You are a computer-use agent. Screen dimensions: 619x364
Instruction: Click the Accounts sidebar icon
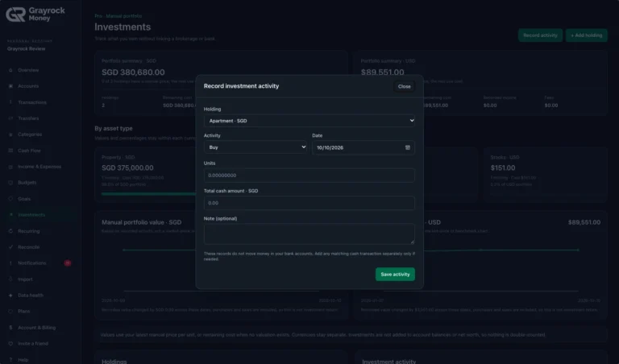(10, 86)
